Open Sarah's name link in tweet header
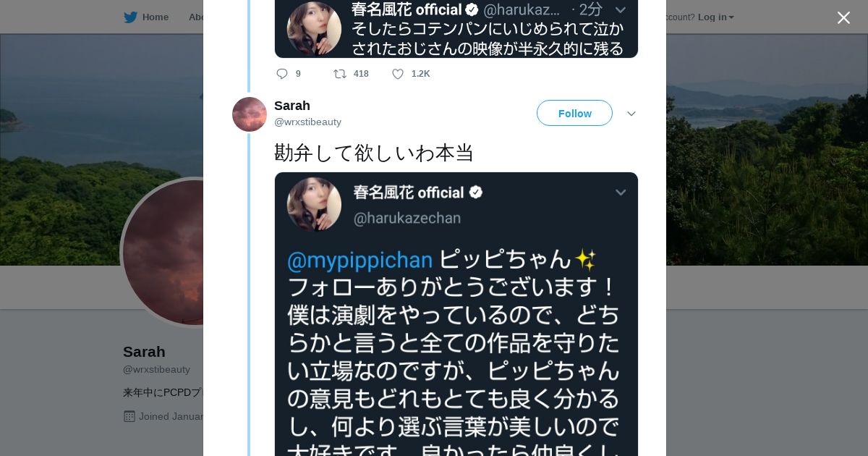 coord(292,106)
